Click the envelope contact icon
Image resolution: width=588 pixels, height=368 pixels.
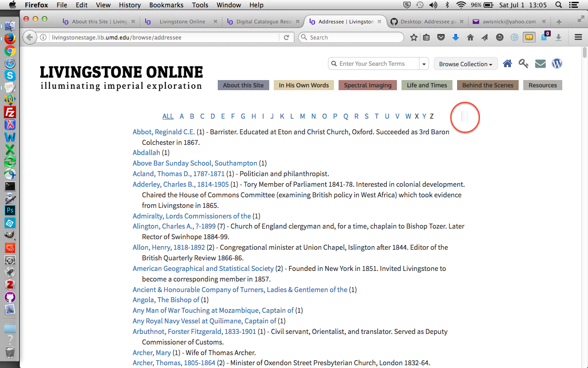pyautogui.click(x=540, y=63)
